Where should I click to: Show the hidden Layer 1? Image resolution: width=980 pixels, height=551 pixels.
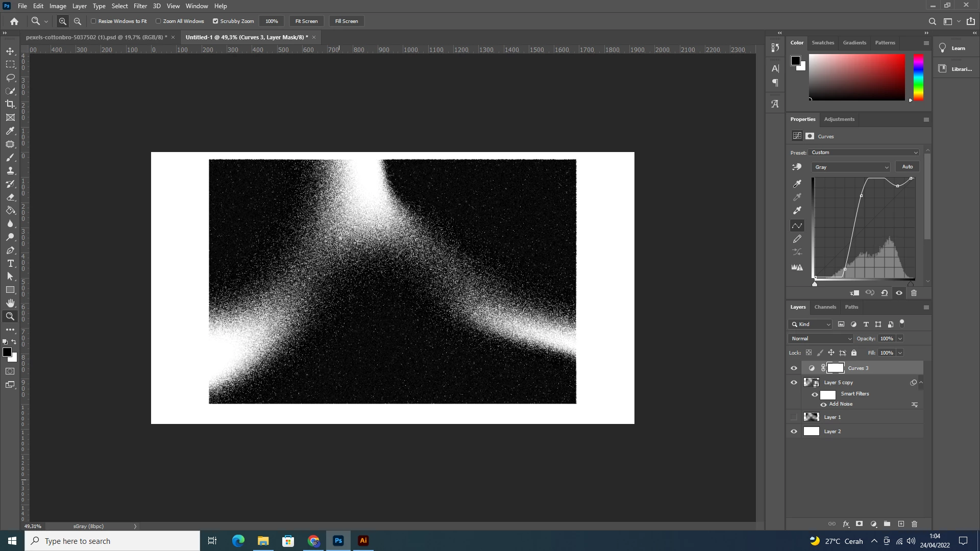pyautogui.click(x=794, y=417)
